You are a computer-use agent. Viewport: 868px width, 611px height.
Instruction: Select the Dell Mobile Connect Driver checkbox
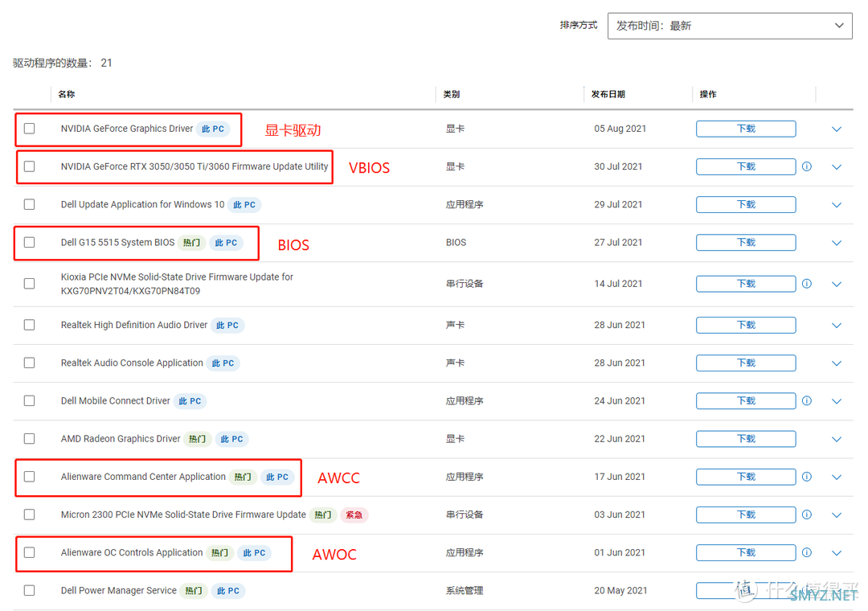tap(30, 400)
